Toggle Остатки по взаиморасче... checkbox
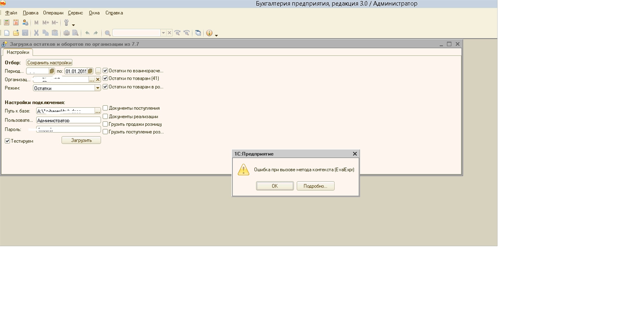 [x=105, y=70]
